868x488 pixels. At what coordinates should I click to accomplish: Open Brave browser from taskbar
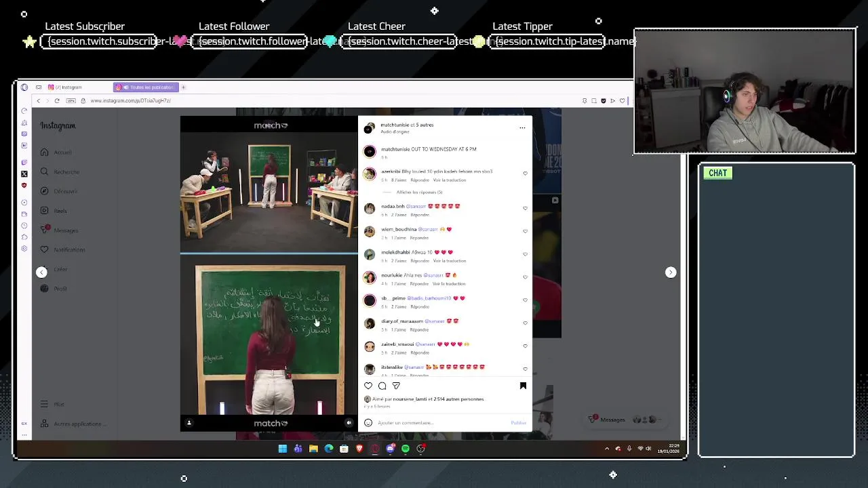[359, 449]
